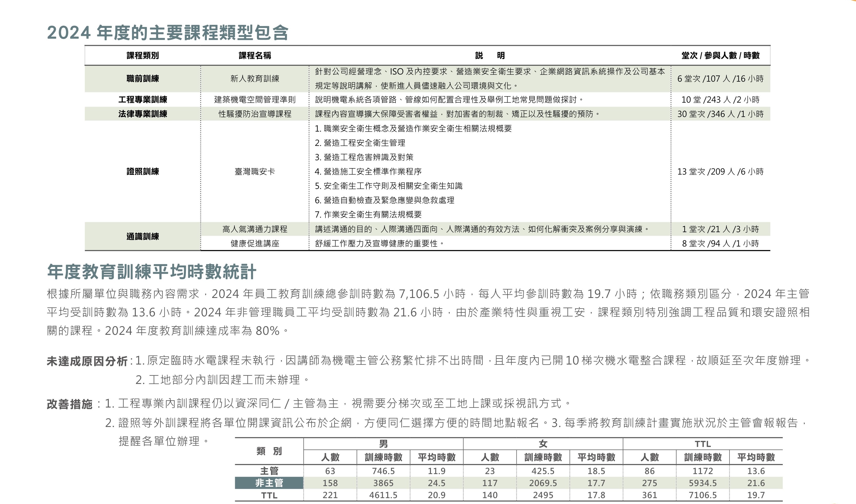This screenshot has height=504, width=856.
Task: Click the 改善措施 label
Action: [x=70, y=404]
